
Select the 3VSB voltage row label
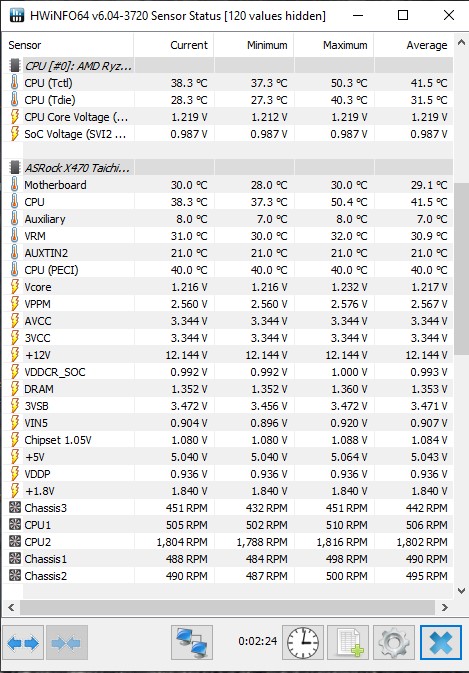[36, 406]
